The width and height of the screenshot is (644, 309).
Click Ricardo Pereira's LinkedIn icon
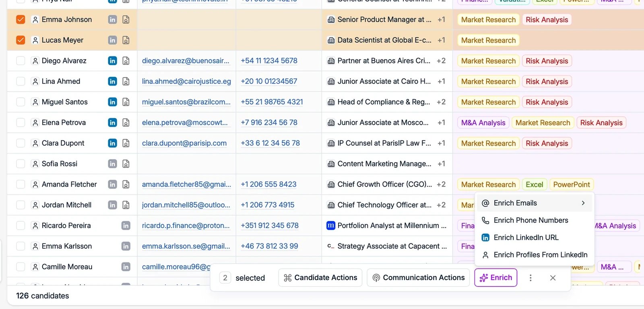pos(126,226)
